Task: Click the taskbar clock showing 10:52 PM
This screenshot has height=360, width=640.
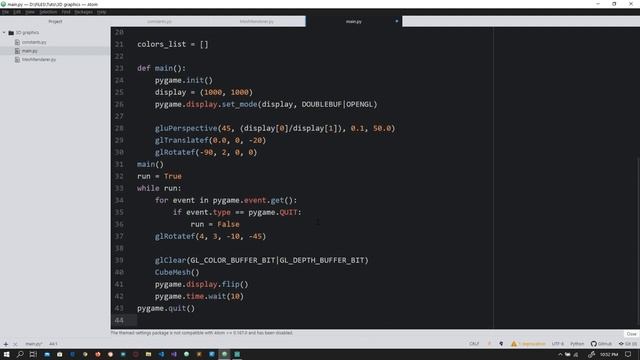Action: 609,354
